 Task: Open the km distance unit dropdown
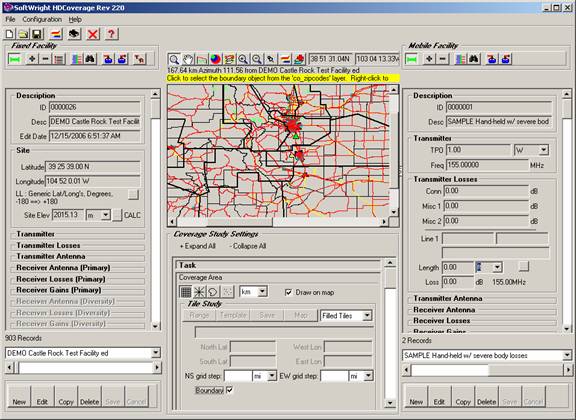tap(262, 292)
